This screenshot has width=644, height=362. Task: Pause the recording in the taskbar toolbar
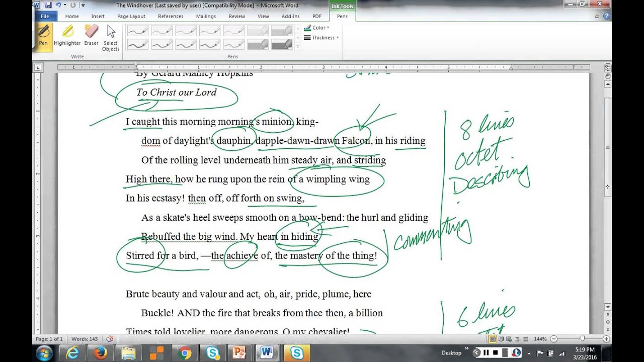(x=486, y=352)
